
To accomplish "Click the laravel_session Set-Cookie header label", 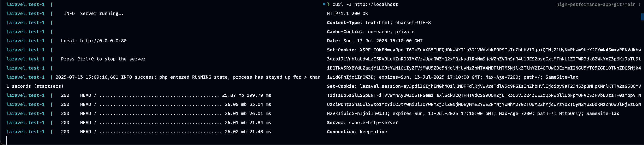I will click(x=340, y=86).
